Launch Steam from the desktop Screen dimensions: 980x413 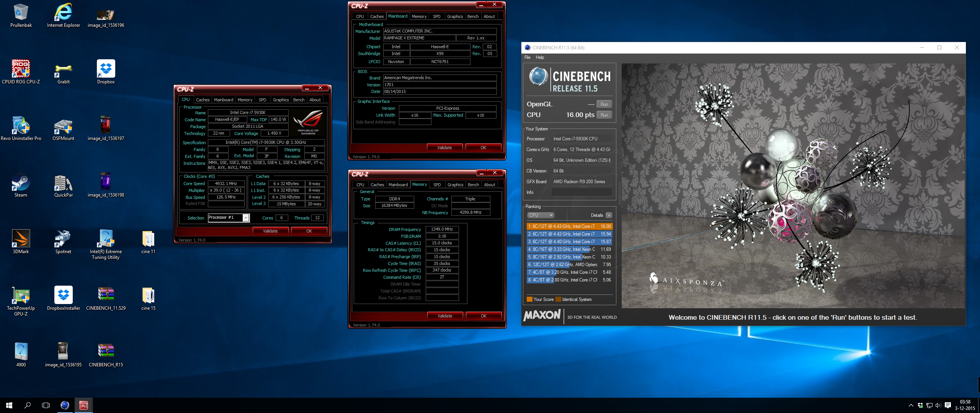pos(21,185)
